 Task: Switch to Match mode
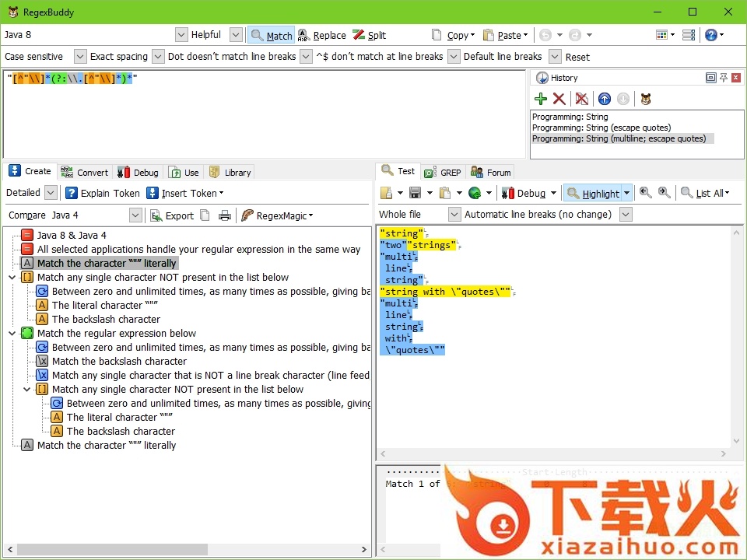[x=272, y=35]
